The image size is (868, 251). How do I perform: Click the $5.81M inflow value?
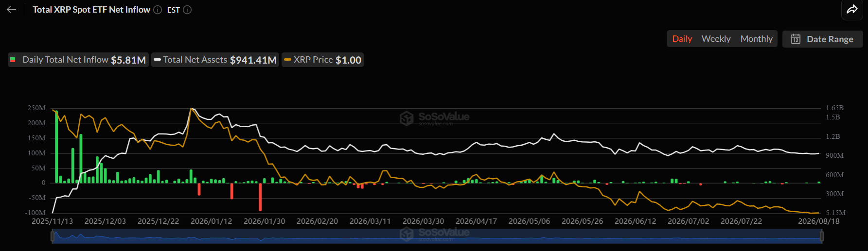pyautogui.click(x=128, y=60)
